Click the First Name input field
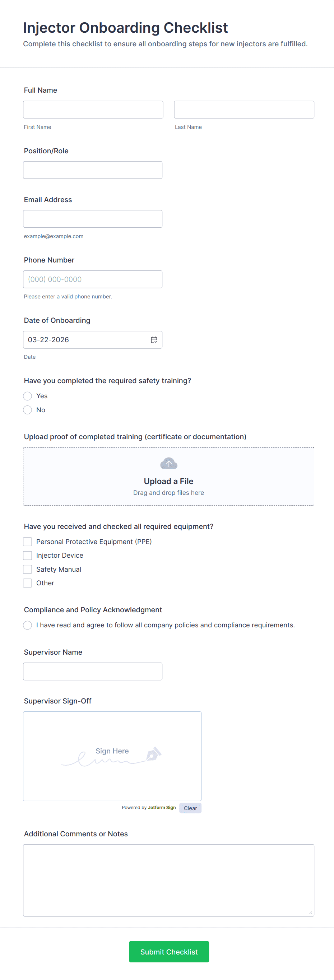Image resolution: width=334 pixels, height=980 pixels. point(93,109)
